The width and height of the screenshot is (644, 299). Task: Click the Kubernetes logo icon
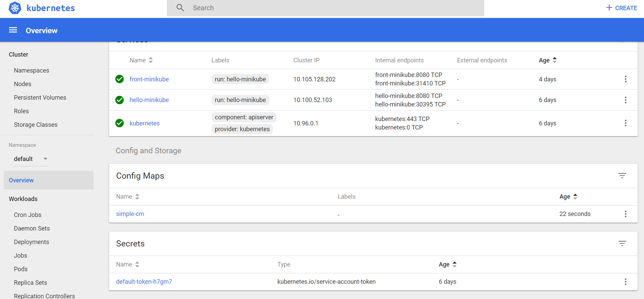pos(15,8)
